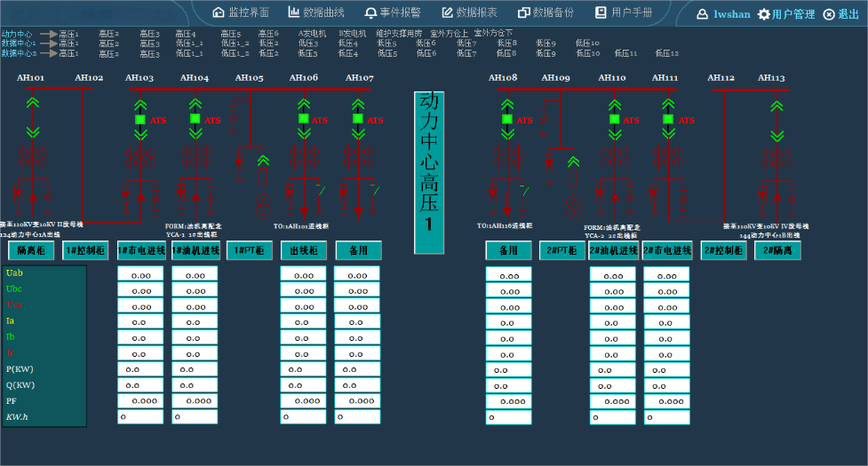Image resolution: width=868 pixels, height=466 pixels.
Task: Toggle the ATS green indicator on AH111
Action: (668, 119)
